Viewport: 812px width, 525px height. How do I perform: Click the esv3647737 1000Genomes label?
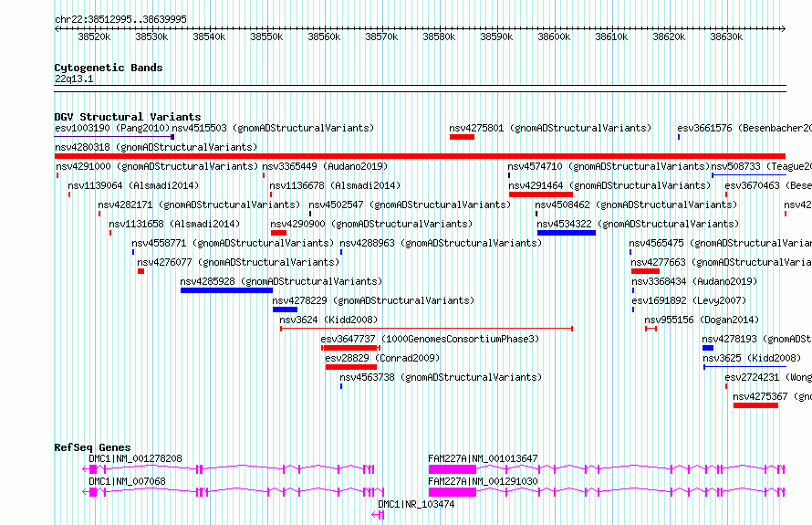[x=430, y=339]
